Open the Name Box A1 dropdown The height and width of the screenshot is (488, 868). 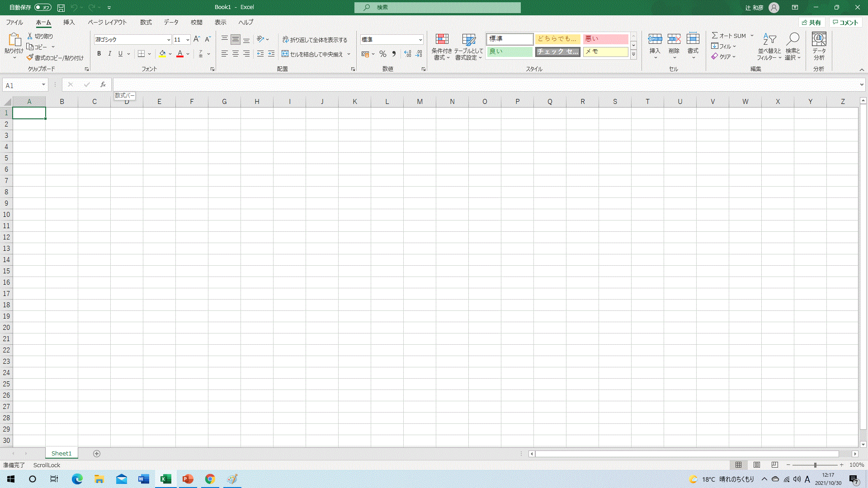point(43,85)
